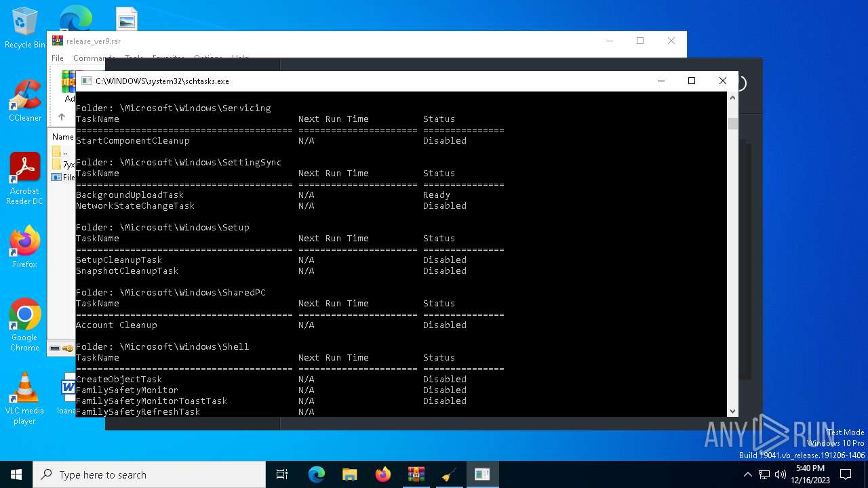Click the Account Cleanup task name
This screenshot has height=488, width=868.
point(117,325)
